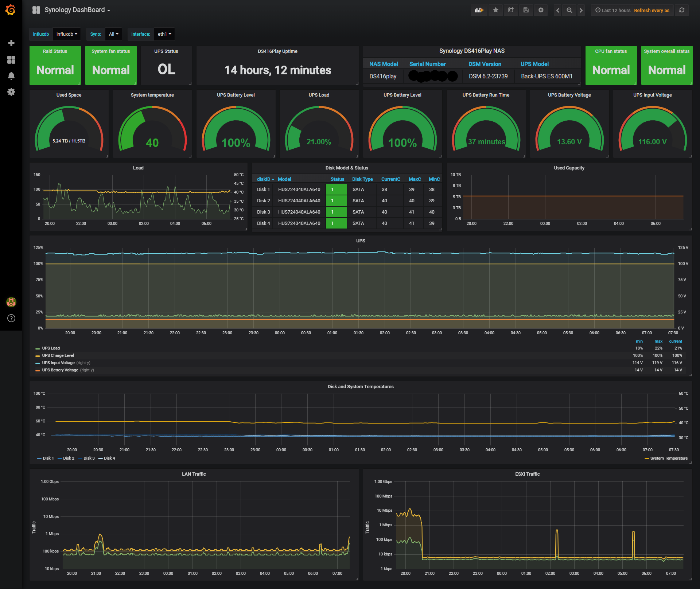Star this dashboard as favorite
The height and width of the screenshot is (589, 700).
(x=495, y=10)
